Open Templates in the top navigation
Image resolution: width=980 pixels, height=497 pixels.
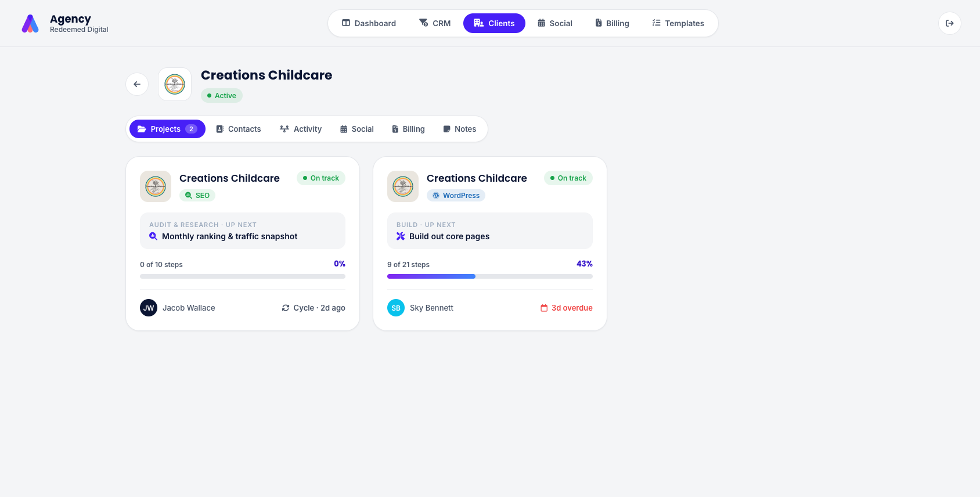click(x=678, y=23)
